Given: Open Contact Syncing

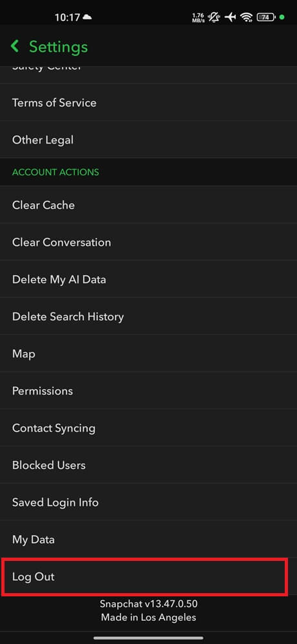Looking at the screenshot, I should coord(148,428).
